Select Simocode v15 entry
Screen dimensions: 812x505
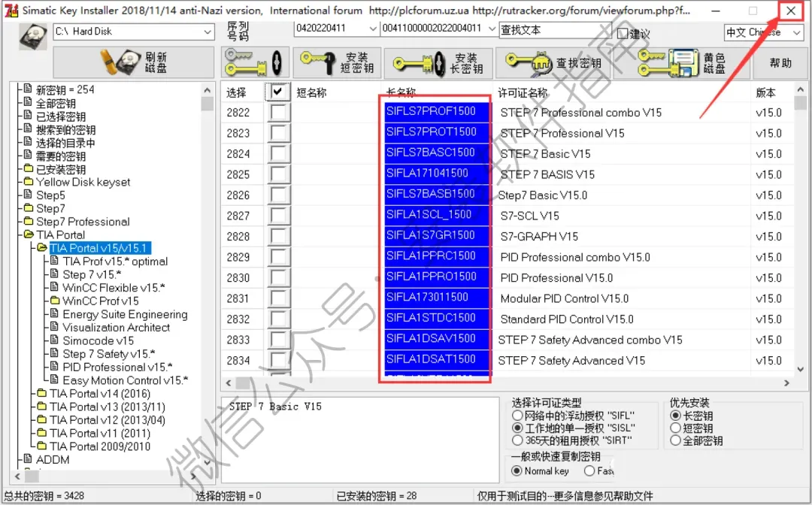pyautogui.click(x=98, y=341)
